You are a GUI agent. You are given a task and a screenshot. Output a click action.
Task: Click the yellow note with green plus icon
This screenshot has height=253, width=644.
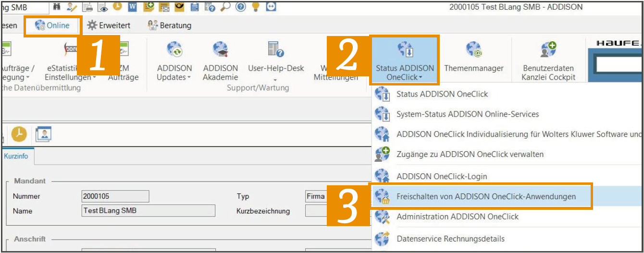point(149,7)
